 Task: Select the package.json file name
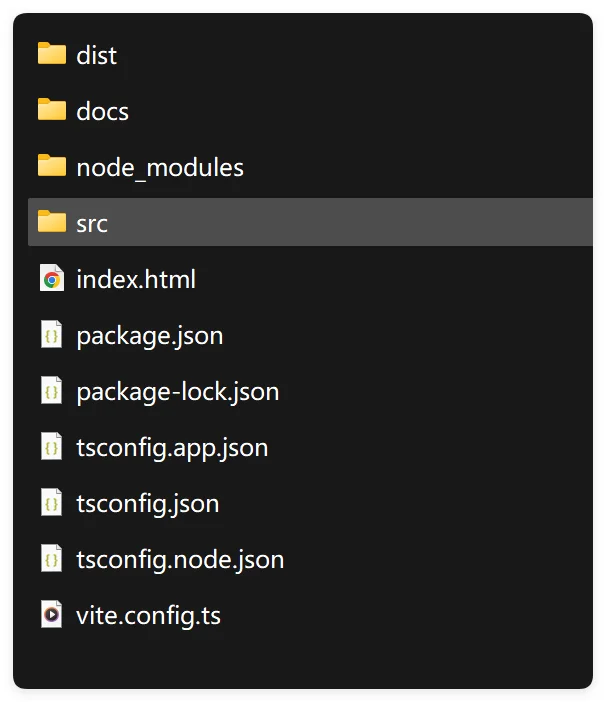point(149,335)
